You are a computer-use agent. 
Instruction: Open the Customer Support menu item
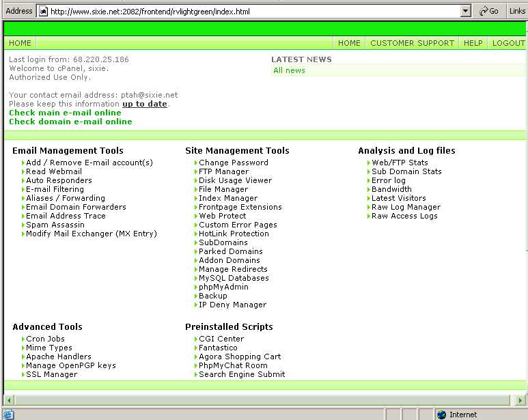point(412,43)
